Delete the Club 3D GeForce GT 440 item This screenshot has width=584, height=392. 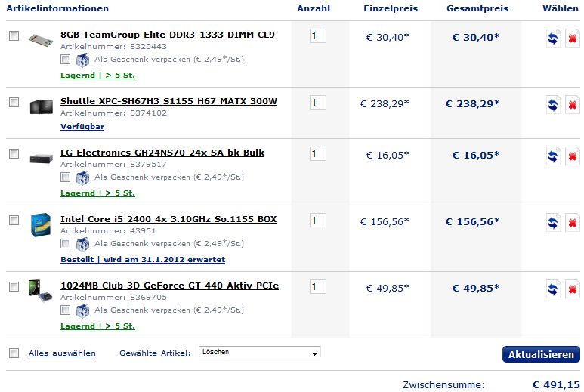pyautogui.click(x=573, y=289)
